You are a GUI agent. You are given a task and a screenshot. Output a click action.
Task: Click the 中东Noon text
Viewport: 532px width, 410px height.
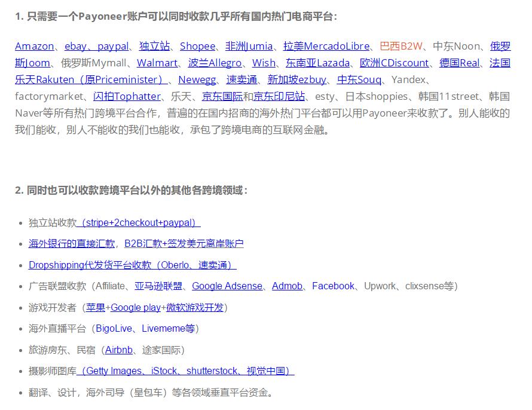click(x=456, y=46)
